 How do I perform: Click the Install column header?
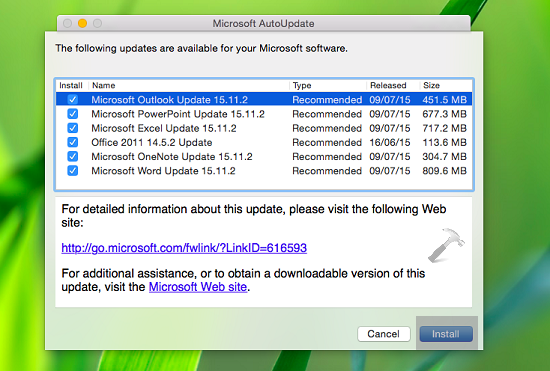pyautogui.click(x=71, y=86)
